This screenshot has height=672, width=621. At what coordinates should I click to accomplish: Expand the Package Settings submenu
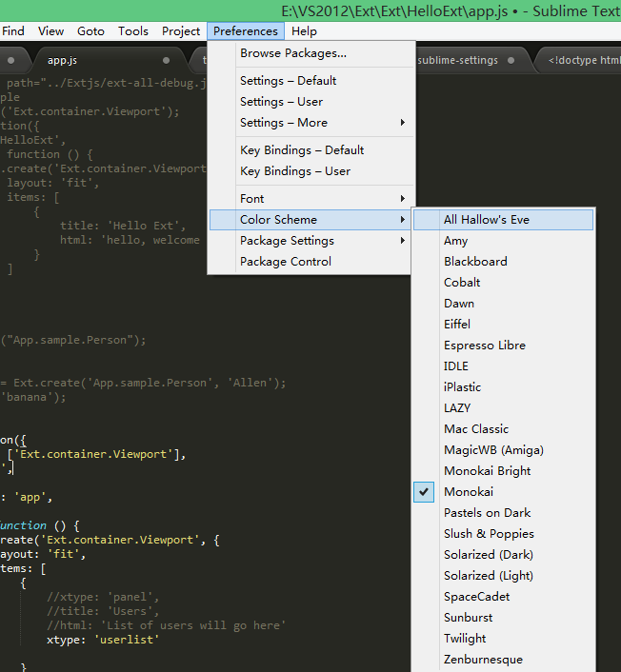pos(287,241)
